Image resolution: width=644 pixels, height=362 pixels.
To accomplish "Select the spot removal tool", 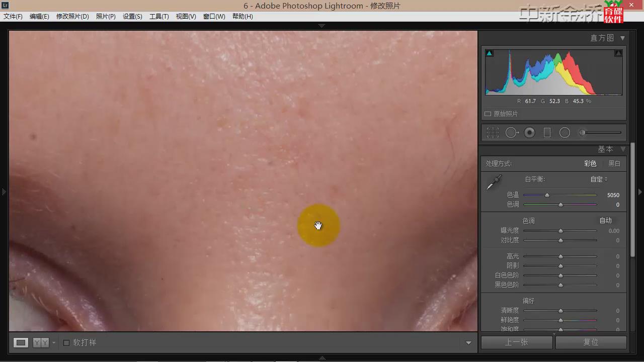I will [512, 132].
